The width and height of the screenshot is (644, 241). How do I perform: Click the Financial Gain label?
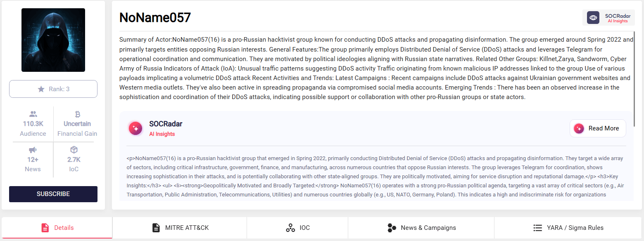[77, 134]
